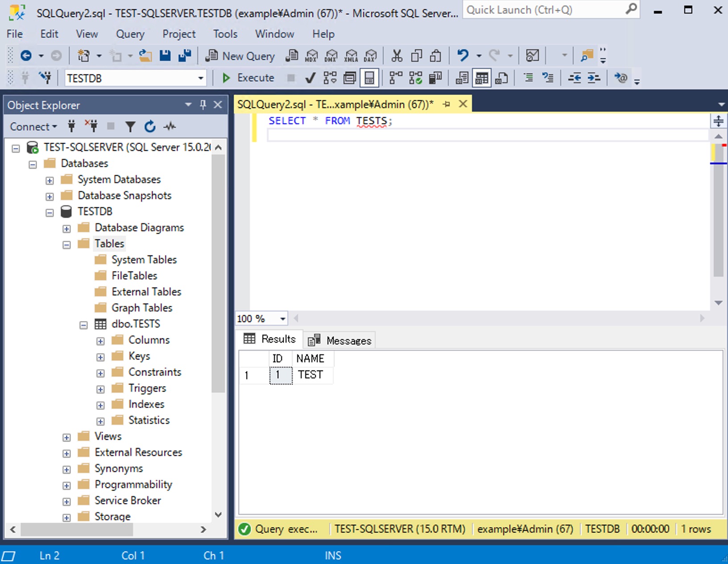Filter objects in Object Explorer
The height and width of the screenshot is (564, 728).
pos(130,126)
